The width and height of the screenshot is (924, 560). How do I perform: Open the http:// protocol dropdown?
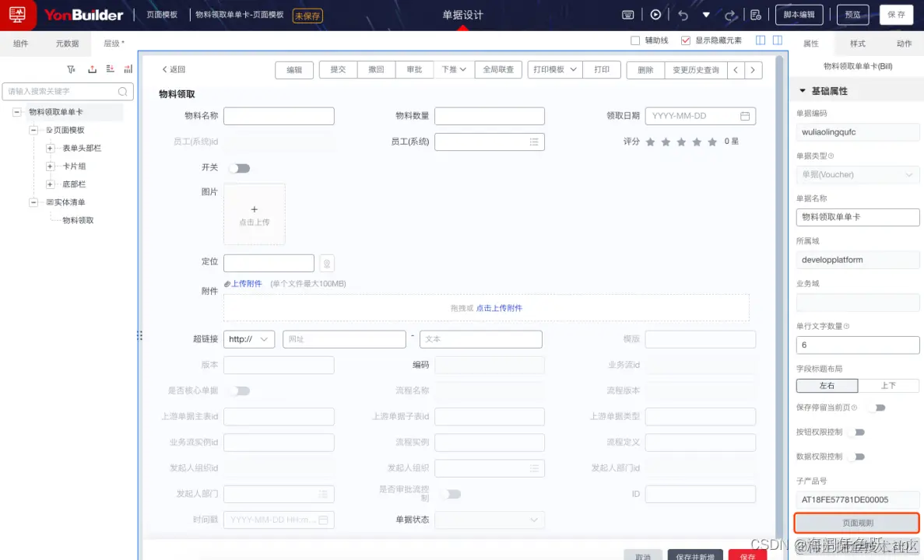pos(248,339)
